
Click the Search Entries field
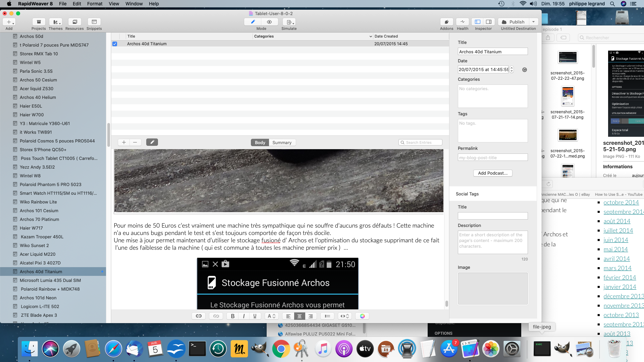pos(420,142)
